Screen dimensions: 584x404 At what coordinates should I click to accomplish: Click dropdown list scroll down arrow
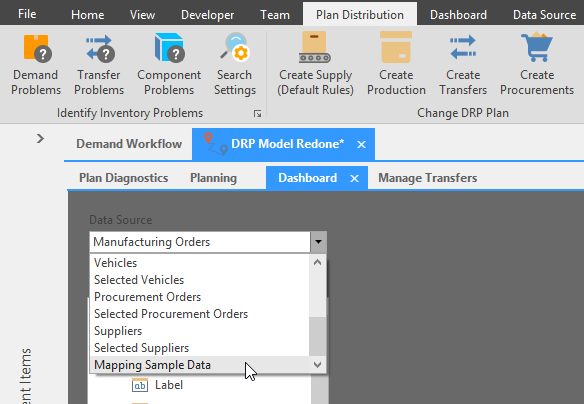pyautogui.click(x=317, y=365)
